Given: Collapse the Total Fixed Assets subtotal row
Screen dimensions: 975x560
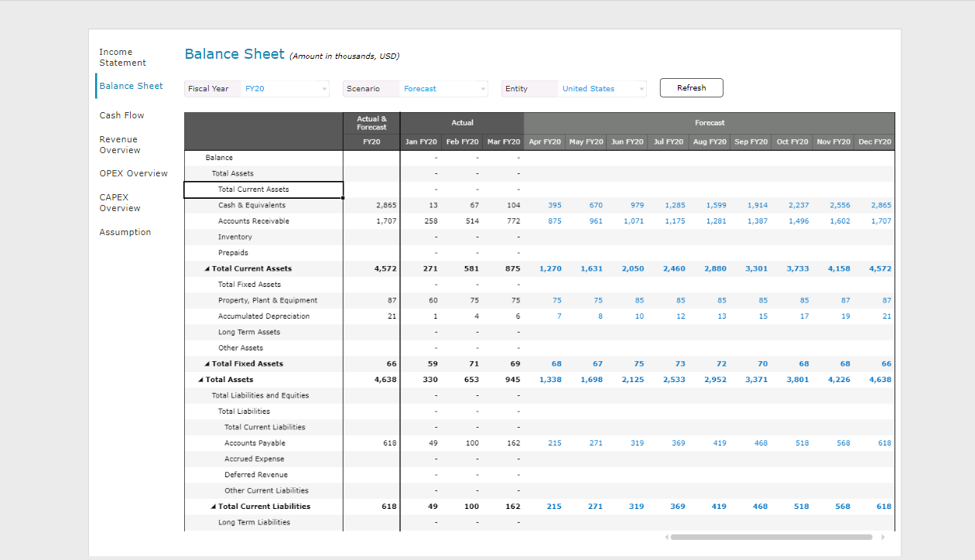Looking at the screenshot, I should pyautogui.click(x=207, y=364).
